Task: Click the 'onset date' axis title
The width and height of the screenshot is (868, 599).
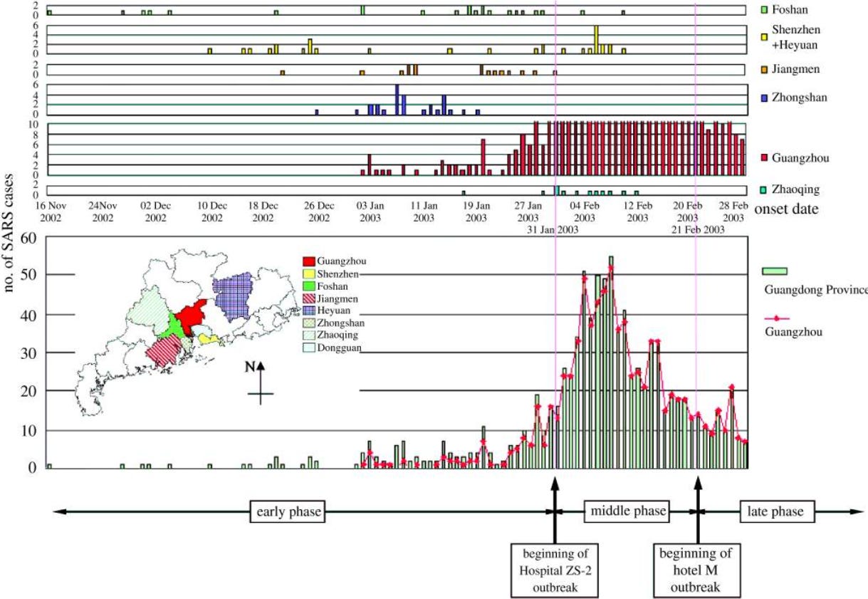Action: (785, 209)
